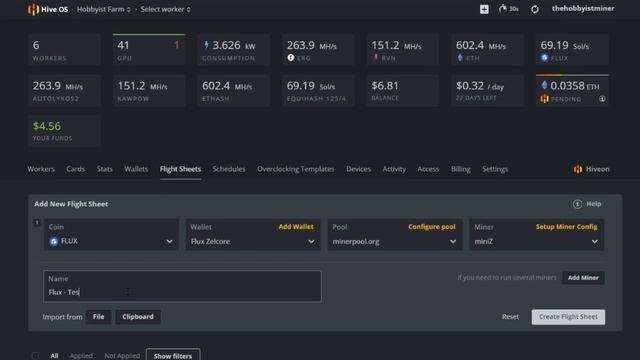
Task: Click the Help info icon
Action: coord(577,204)
